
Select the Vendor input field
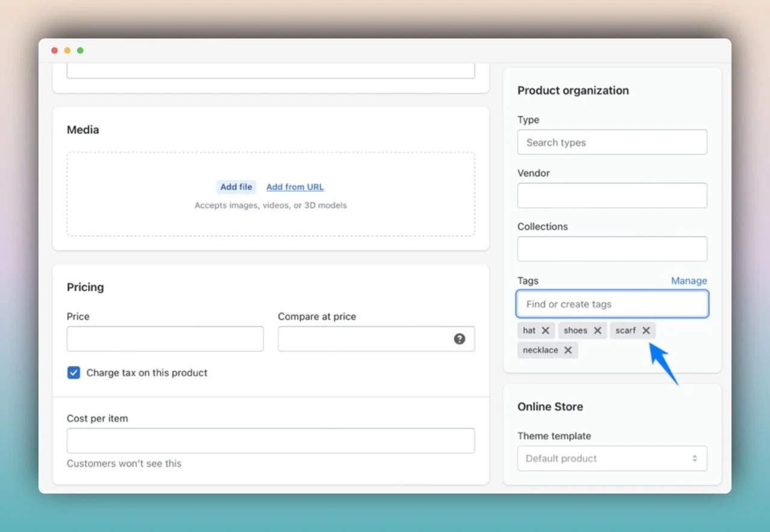click(x=612, y=195)
